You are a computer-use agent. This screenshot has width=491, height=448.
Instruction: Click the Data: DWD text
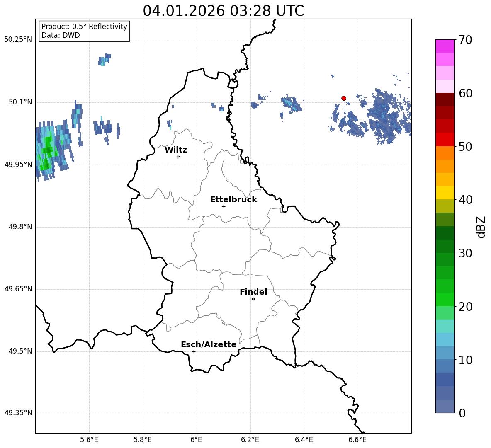coord(61,35)
